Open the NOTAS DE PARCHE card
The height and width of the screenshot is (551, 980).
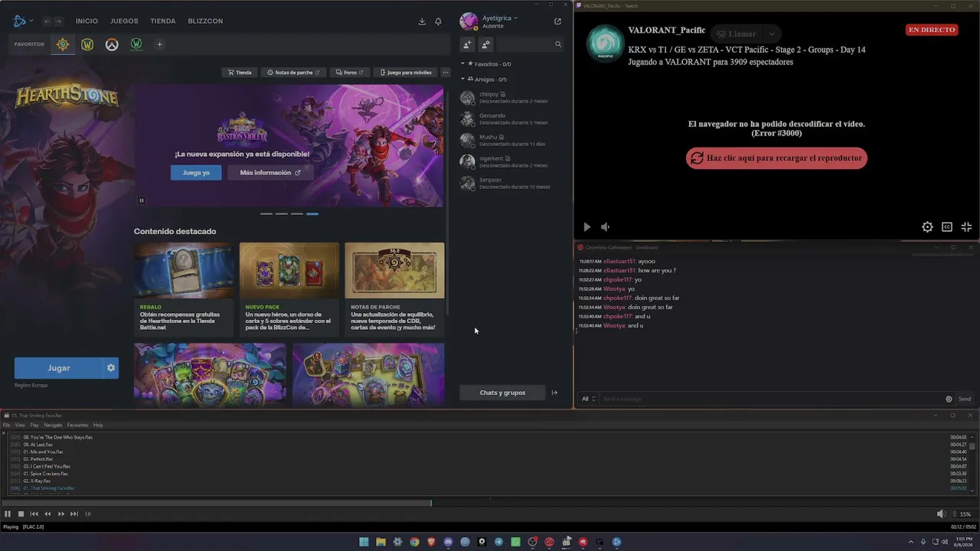coord(394,289)
